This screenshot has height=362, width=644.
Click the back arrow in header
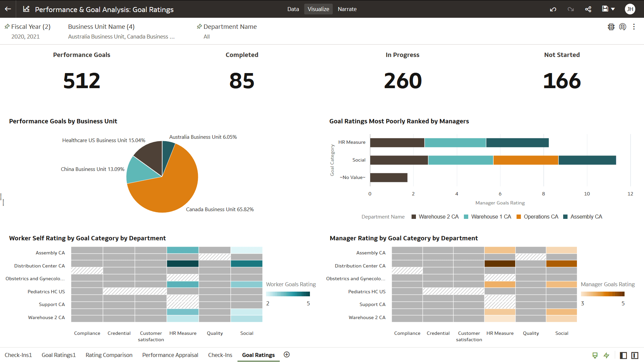coord(8,9)
